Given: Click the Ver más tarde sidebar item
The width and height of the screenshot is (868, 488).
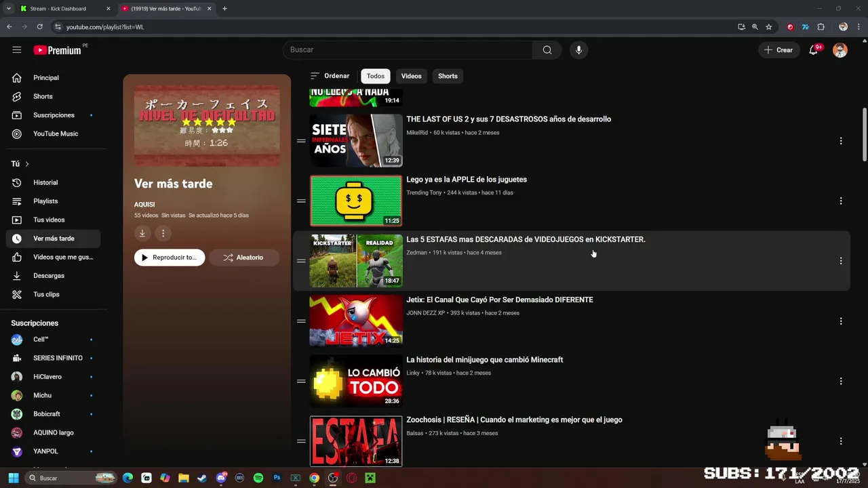Looking at the screenshot, I should (54, 239).
